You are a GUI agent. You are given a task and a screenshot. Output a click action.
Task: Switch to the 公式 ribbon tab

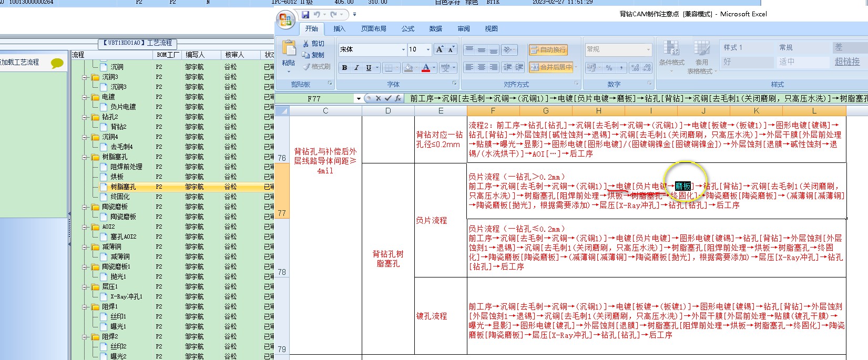(407, 29)
